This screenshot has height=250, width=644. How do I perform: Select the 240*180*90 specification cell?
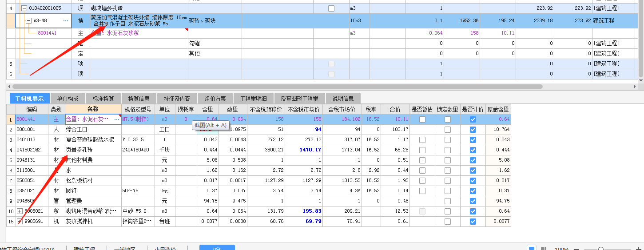click(138, 150)
